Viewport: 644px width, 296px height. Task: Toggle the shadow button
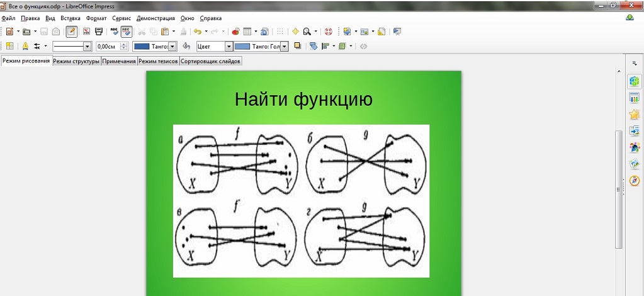coord(298,46)
